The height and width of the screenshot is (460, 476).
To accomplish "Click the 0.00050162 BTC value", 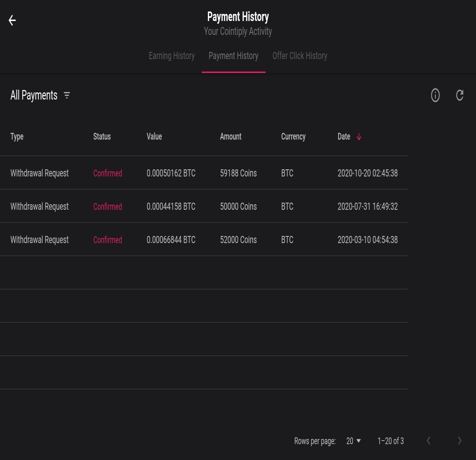I will point(171,173).
